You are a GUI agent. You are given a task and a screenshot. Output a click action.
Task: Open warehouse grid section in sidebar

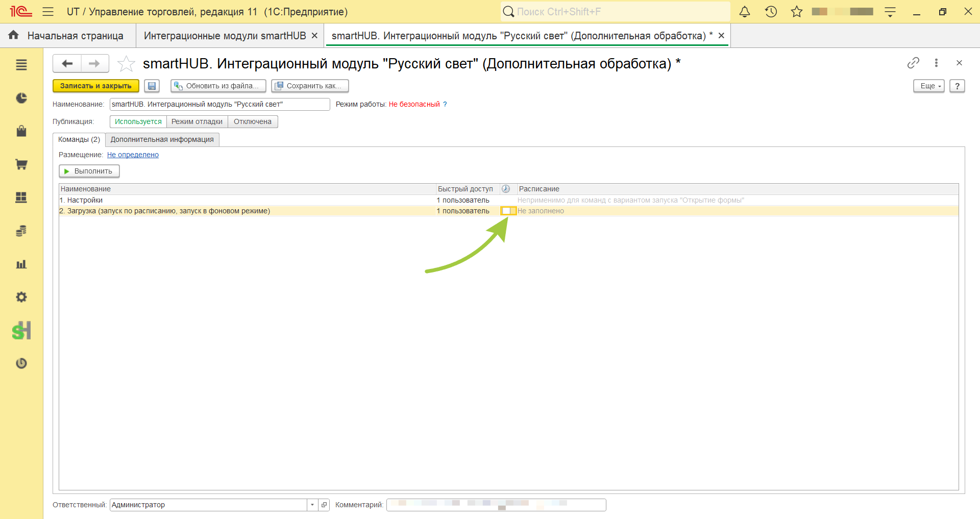[21, 197]
